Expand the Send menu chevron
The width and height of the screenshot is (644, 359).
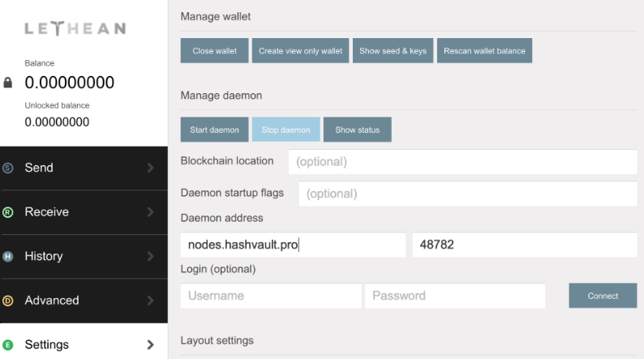[x=150, y=168]
